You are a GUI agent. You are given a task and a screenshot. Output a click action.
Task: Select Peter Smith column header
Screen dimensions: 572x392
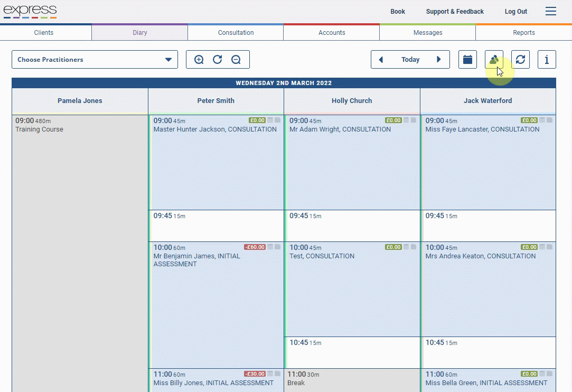point(216,101)
